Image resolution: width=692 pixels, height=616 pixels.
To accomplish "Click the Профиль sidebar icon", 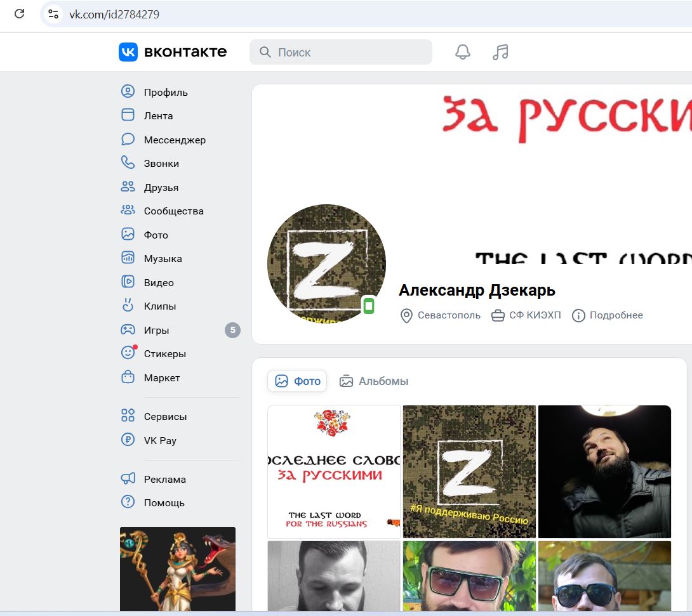I will pyautogui.click(x=128, y=91).
